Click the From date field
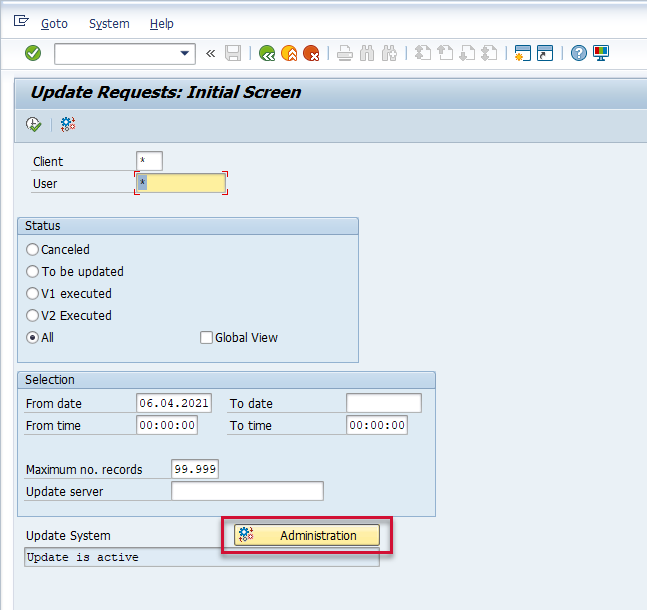This screenshot has width=647, height=610. tap(174, 403)
